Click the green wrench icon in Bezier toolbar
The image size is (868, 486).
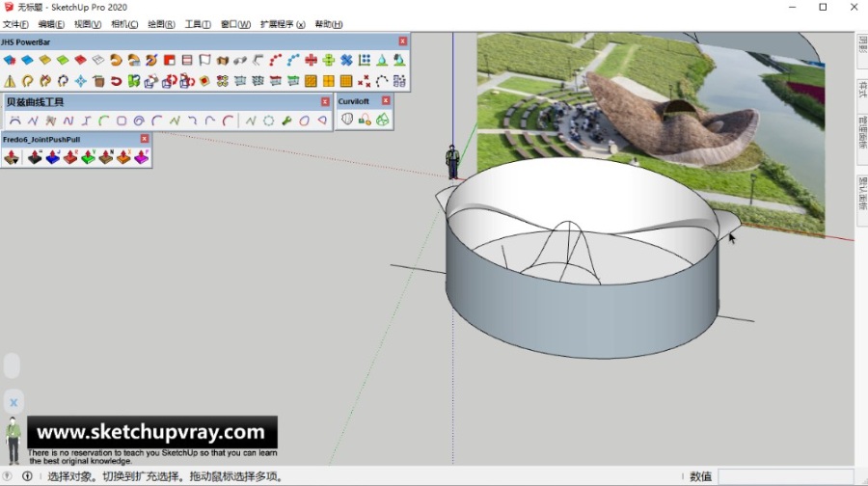click(x=286, y=121)
